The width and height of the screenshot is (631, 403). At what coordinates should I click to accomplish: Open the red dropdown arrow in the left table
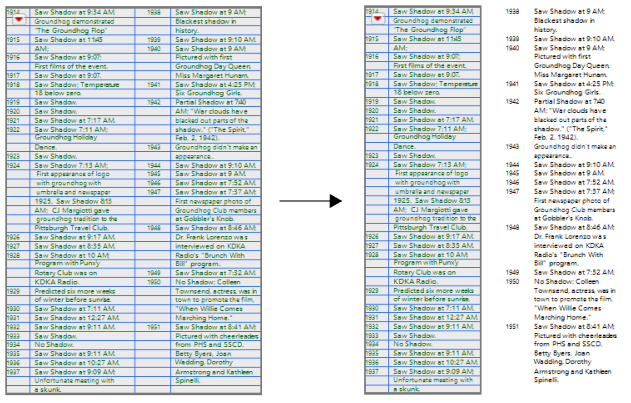pyautogui.click(x=19, y=19)
